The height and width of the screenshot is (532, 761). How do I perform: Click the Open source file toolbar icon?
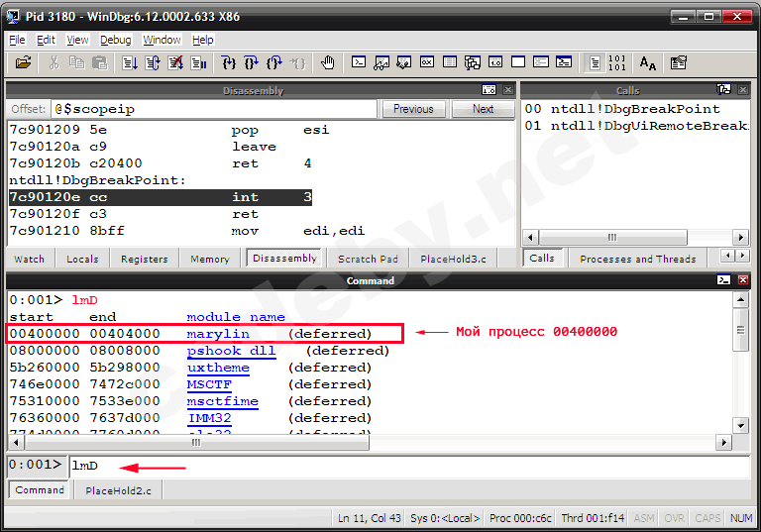coord(23,62)
